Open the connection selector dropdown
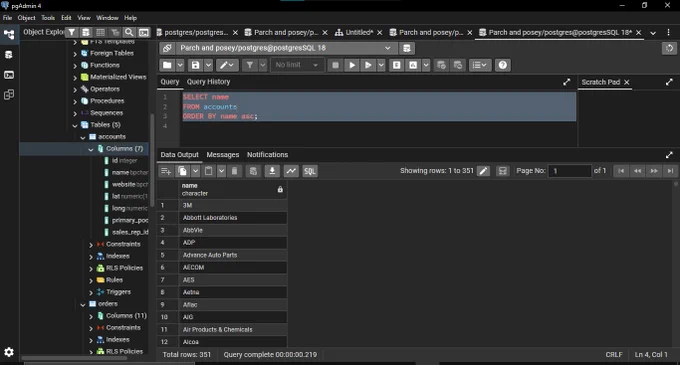Screen dimensions: 680x365 (x=286, y=48)
